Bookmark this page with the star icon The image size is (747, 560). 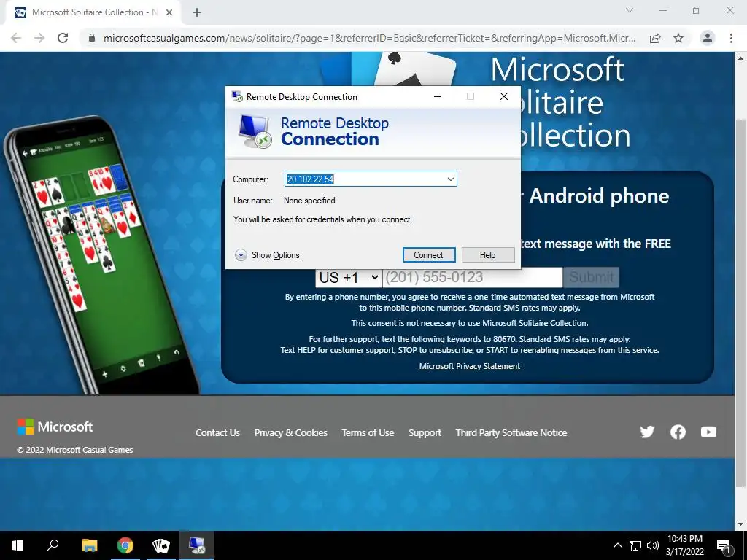[x=678, y=38]
